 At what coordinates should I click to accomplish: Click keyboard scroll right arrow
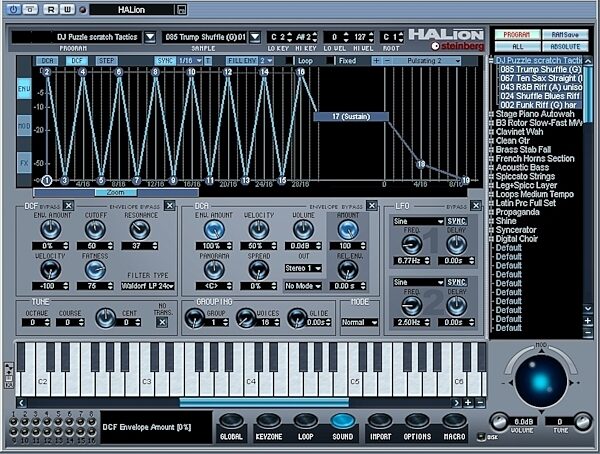(x=456, y=403)
